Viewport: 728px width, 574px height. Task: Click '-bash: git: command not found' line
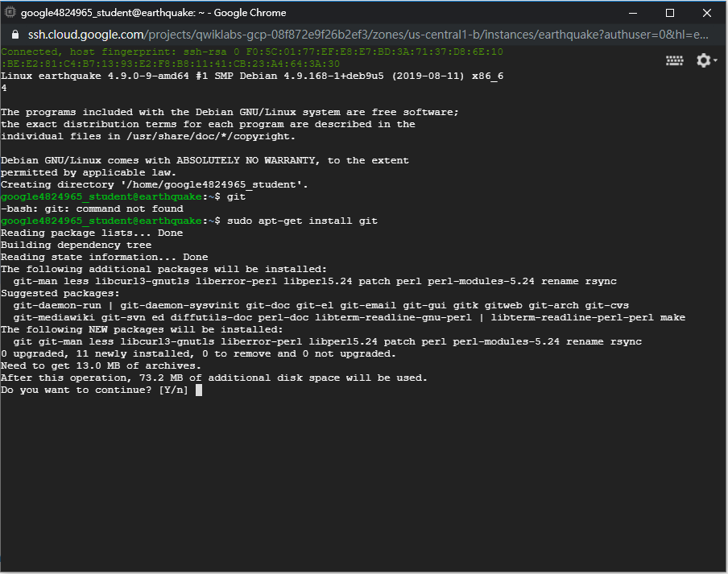coord(92,209)
